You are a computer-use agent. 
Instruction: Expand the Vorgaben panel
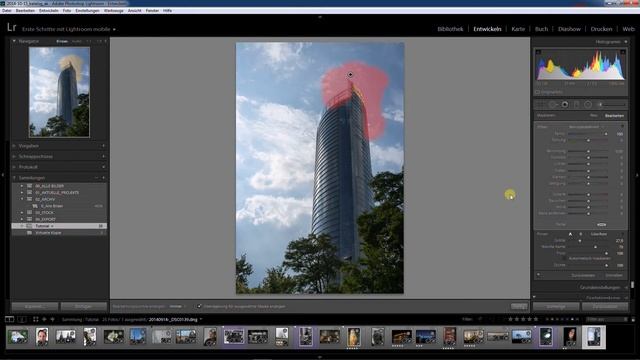[x=14, y=146]
